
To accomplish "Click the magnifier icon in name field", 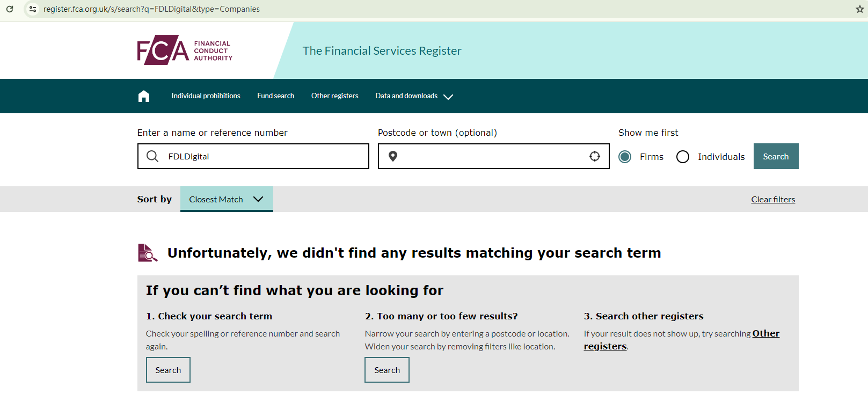I will [x=152, y=156].
